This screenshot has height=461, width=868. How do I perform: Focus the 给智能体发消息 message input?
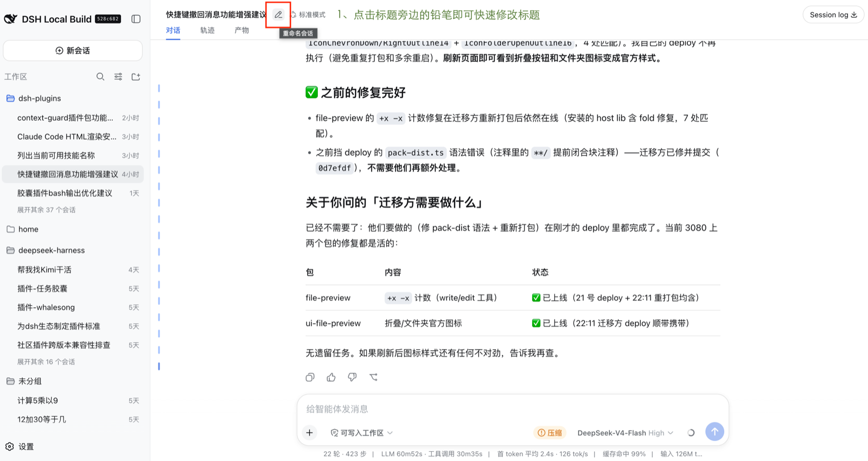click(512, 409)
